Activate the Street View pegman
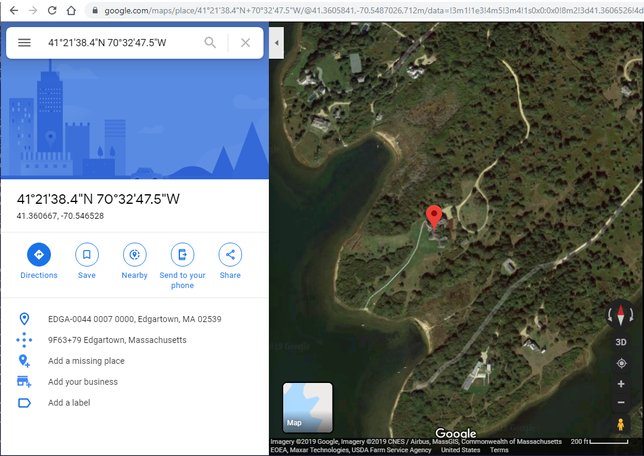The width and height of the screenshot is (644, 456). pyautogui.click(x=621, y=424)
